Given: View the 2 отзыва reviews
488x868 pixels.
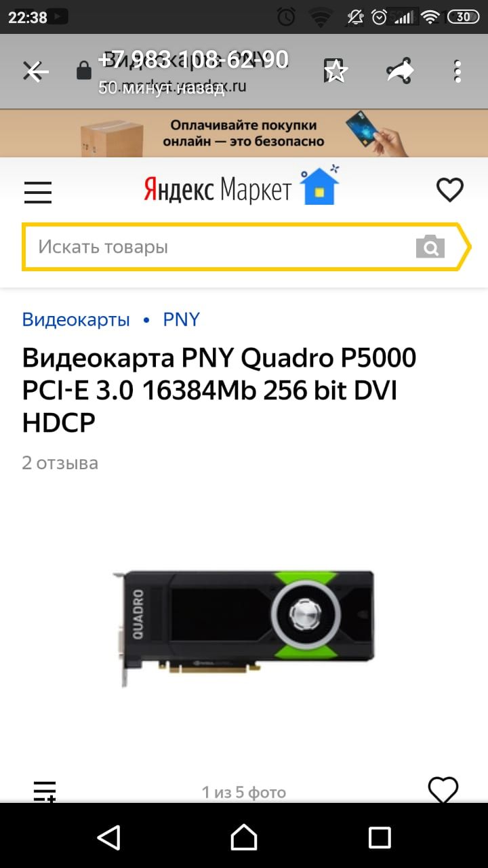Looking at the screenshot, I should tap(60, 463).
